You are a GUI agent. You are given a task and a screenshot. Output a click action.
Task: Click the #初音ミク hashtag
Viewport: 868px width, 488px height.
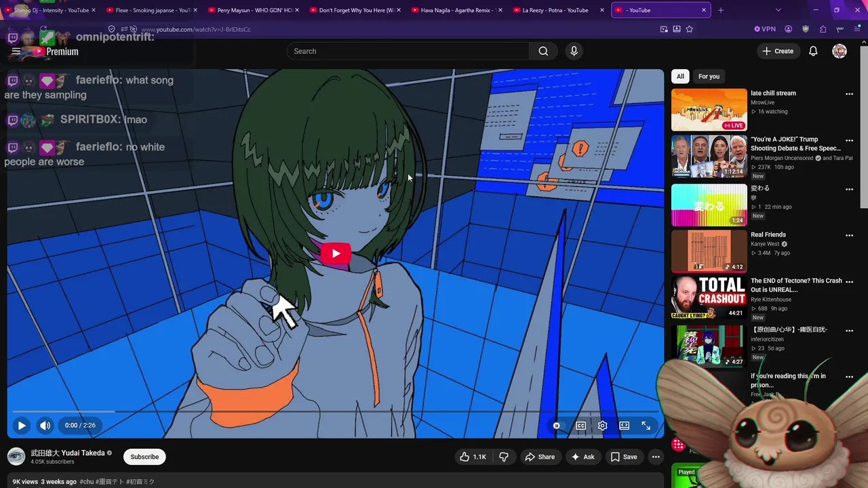point(140,482)
